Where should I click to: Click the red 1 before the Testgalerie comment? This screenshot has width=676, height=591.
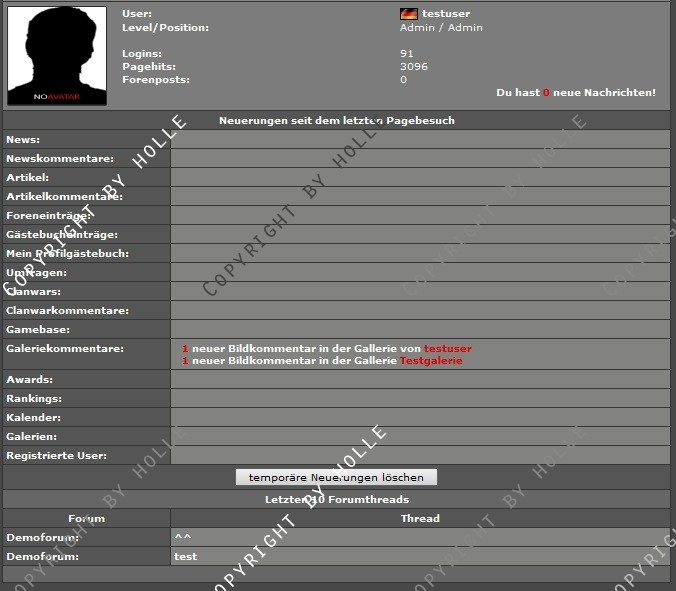pyautogui.click(x=185, y=360)
